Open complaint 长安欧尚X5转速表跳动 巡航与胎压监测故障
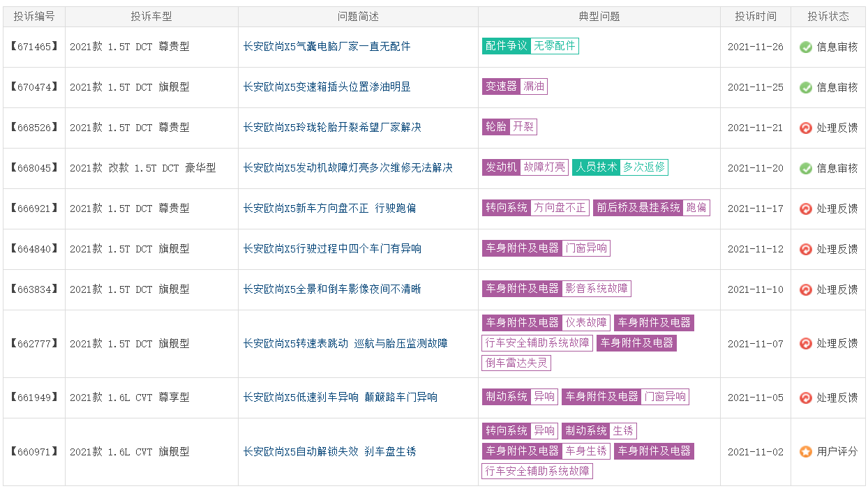 (345, 343)
